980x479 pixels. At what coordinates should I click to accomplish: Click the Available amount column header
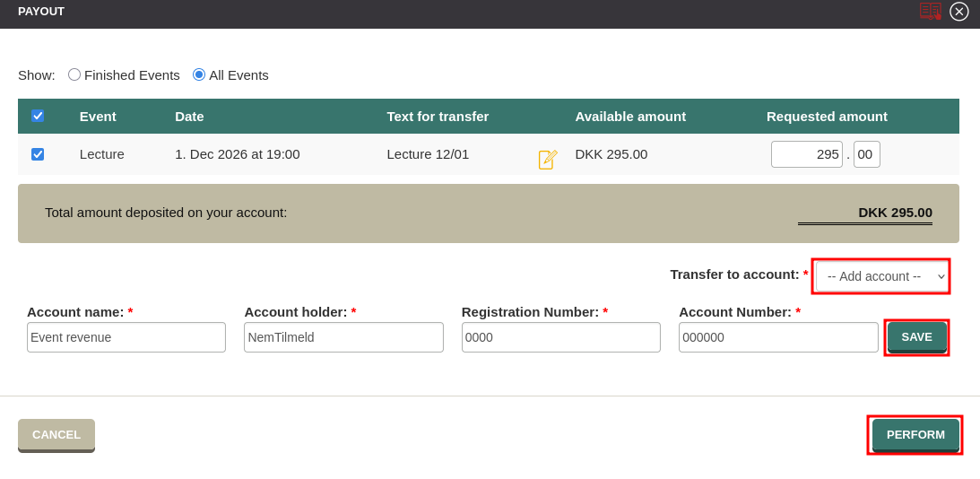tap(630, 116)
